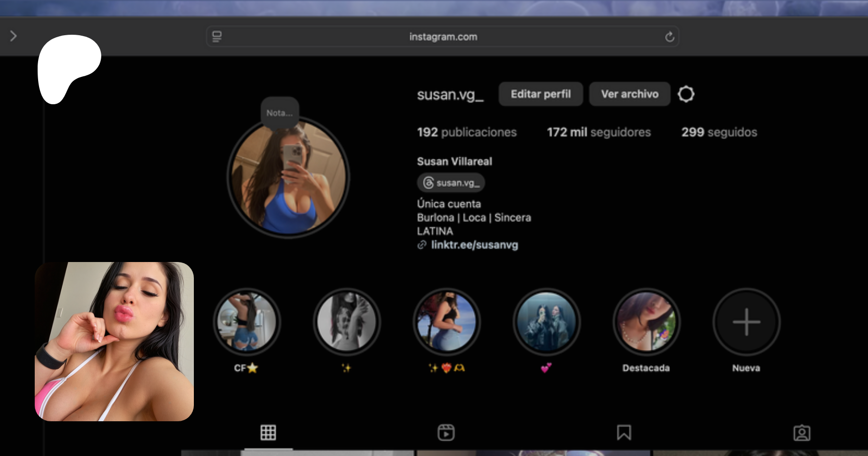Switch to the posts grid tab
Image resolution: width=868 pixels, height=456 pixels.
[268, 432]
